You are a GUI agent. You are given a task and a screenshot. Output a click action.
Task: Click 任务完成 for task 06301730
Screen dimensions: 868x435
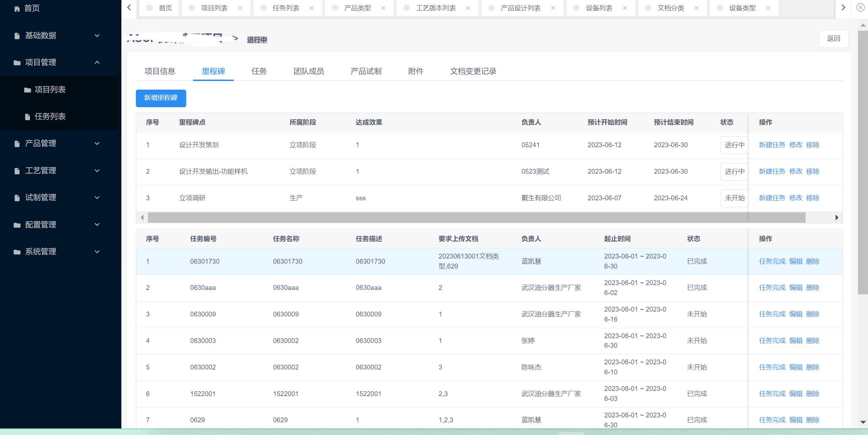click(772, 262)
